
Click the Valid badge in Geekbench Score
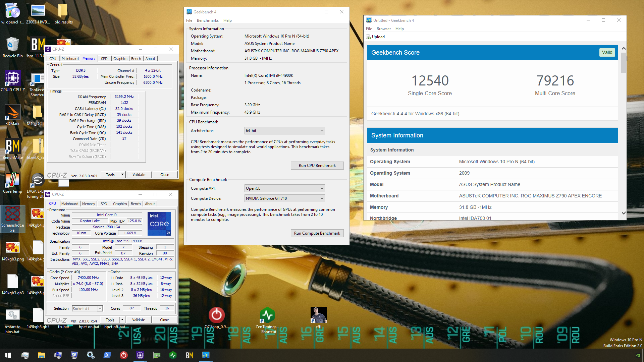coord(607,52)
